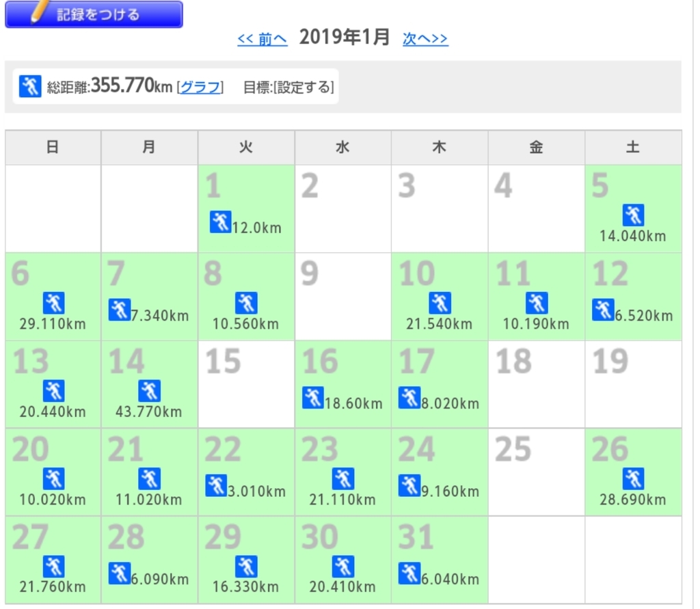Click the 記録をつける button

(94, 14)
